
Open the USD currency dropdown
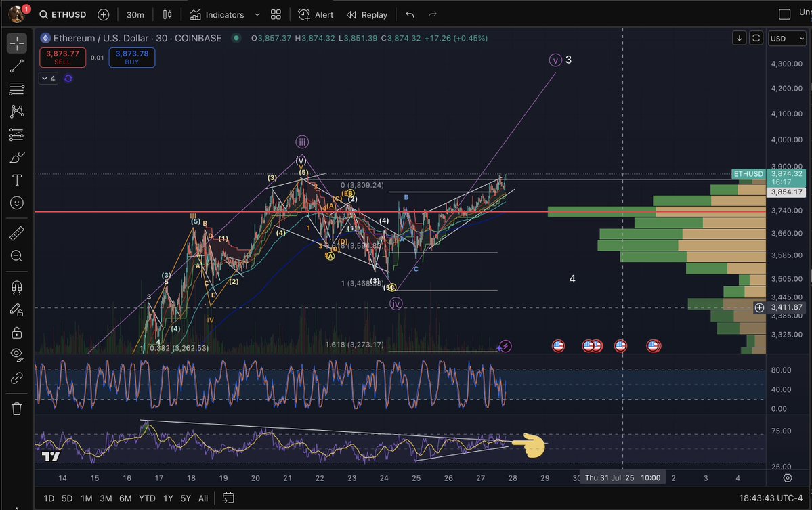point(787,39)
